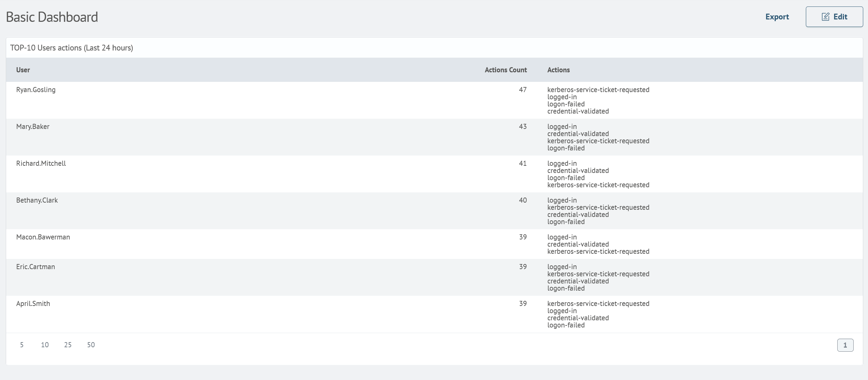Viewport: 868px width, 380px height.
Task: Select the April.Smith user cell
Action: pyautogui.click(x=33, y=304)
